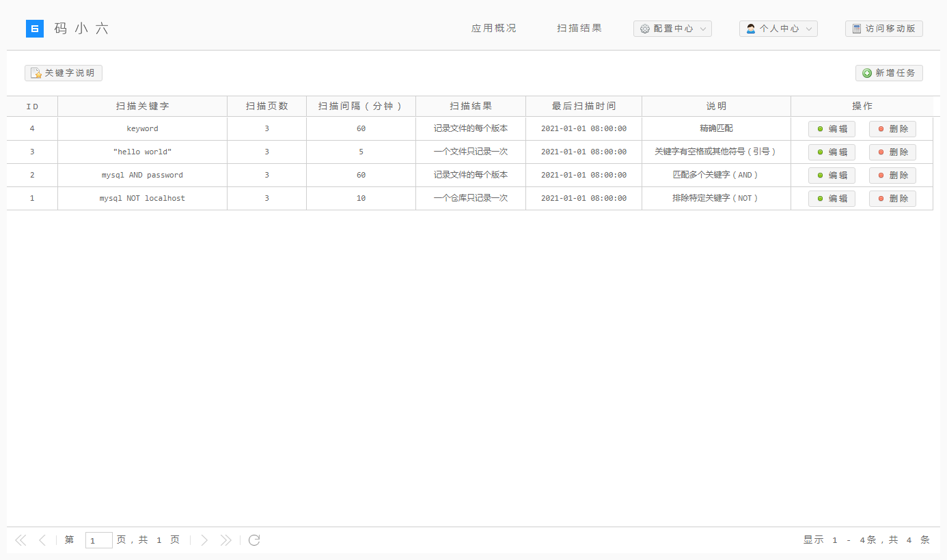Click the 扫描间隔（分钟）column header
947x560 pixels.
coord(361,107)
